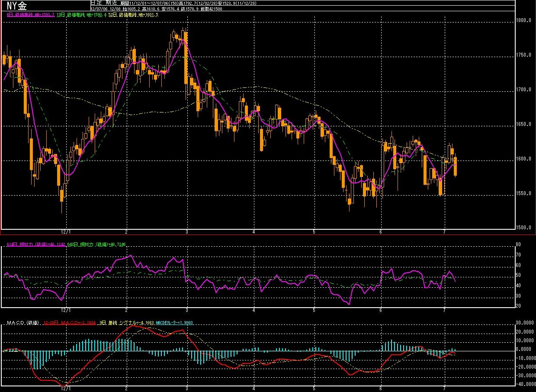The width and height of the screenshot is (536, 392).
Task: Click the month 7 label under price chart
Action: 444,232
